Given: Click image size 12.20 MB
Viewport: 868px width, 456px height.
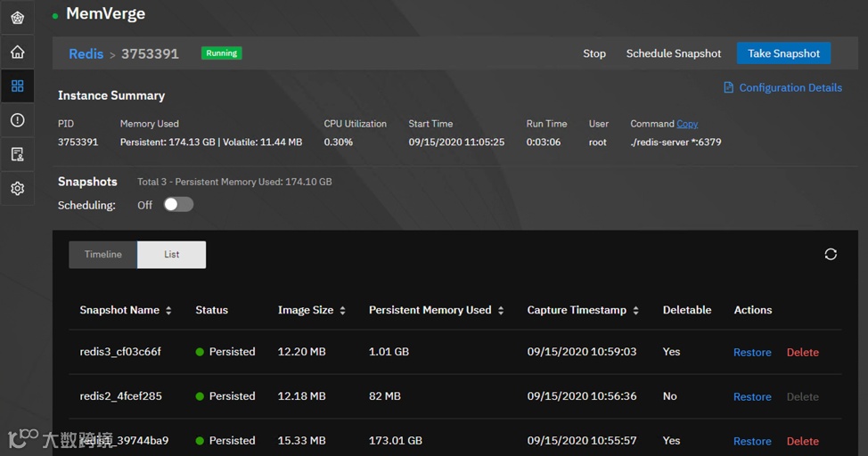Looking at the screenshot, I should (302, 352).
